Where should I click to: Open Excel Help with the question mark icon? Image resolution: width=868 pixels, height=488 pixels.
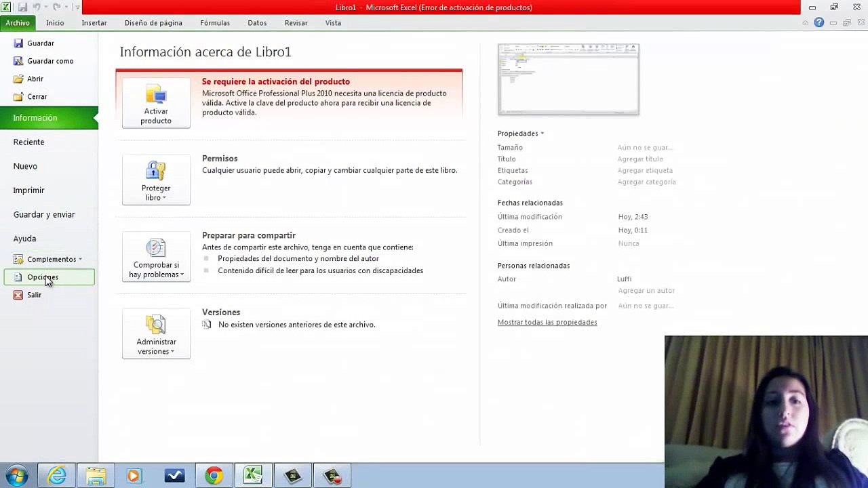click(819, 23)
